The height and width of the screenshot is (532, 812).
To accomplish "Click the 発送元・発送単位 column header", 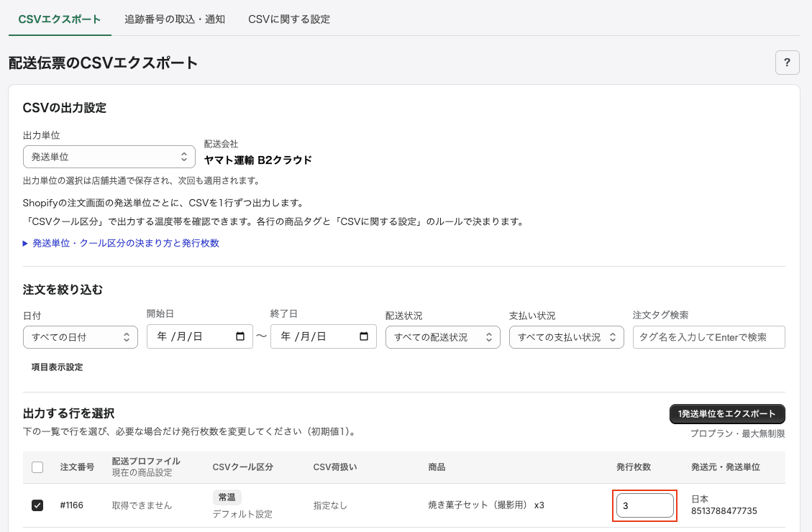I will (726, 467).
